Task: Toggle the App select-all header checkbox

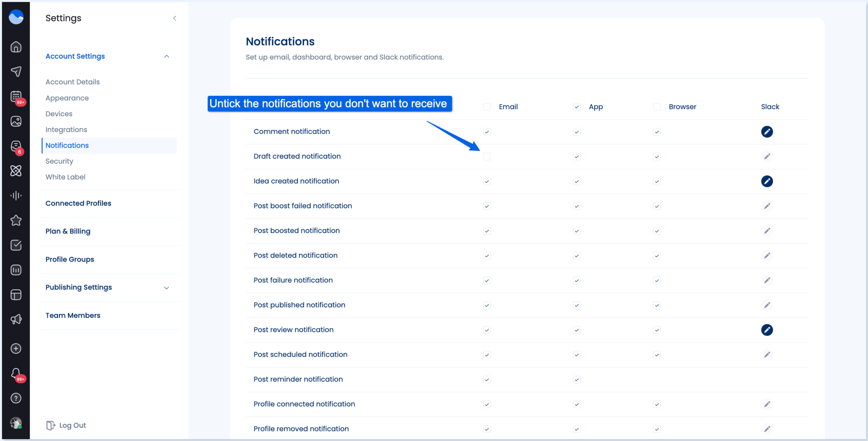Action: pos(577,107)
